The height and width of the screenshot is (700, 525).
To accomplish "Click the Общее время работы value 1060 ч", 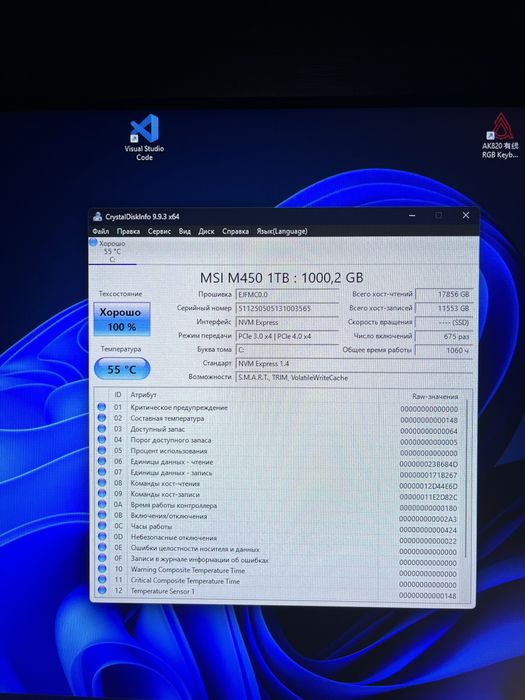I will pos(444,350).
